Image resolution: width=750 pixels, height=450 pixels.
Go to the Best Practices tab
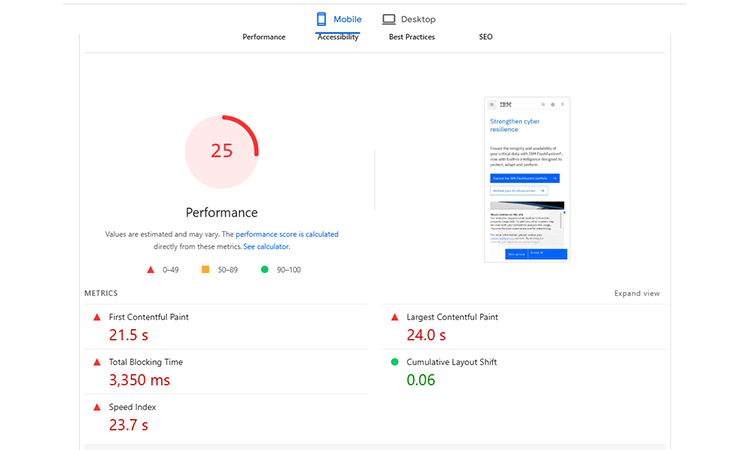[410, 37]
